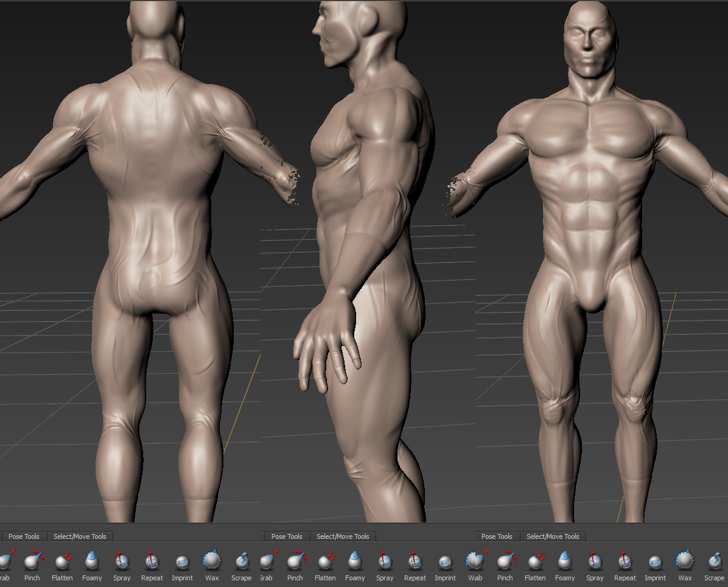
Task: Choose the Wax brush under the front view
Action: pyautogui.click(x=685, y=565)
